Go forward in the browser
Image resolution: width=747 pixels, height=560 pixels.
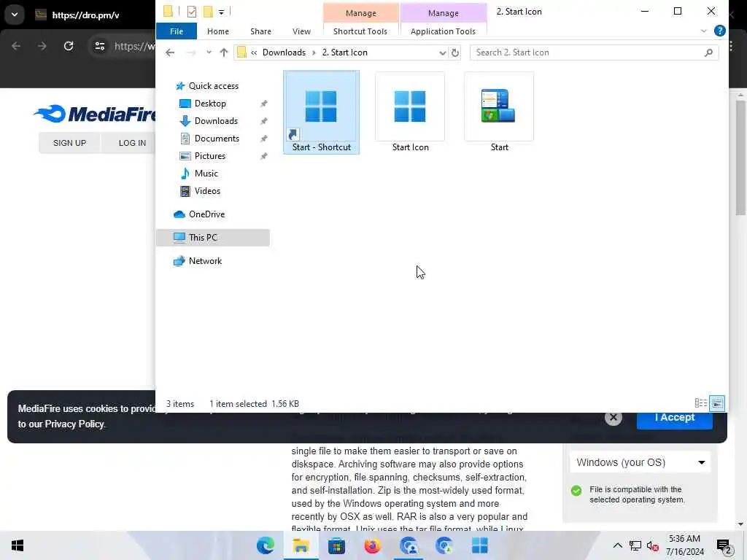(x=42, y=46)
